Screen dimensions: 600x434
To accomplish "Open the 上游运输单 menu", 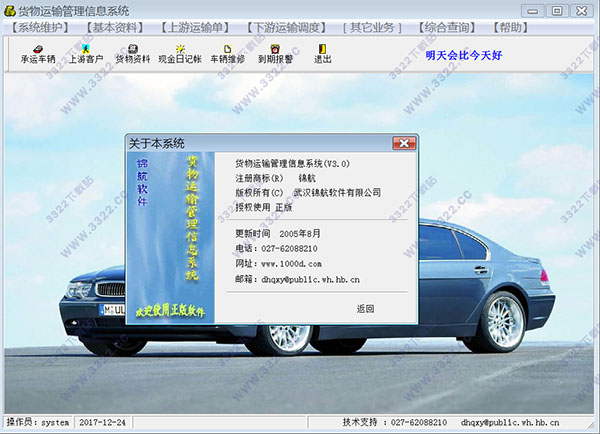I will coord(195,28).
